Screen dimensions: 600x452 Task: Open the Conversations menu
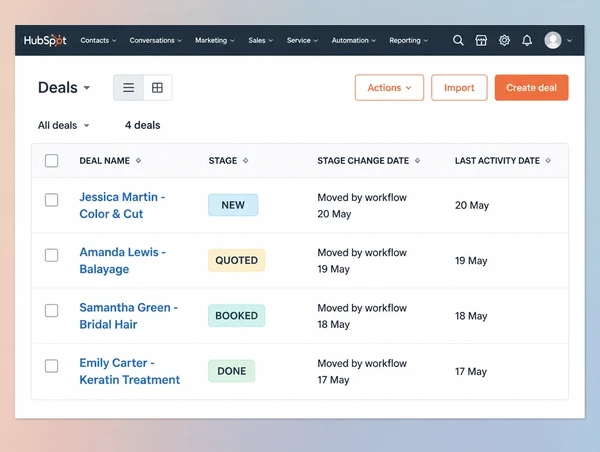coord(156,40)
